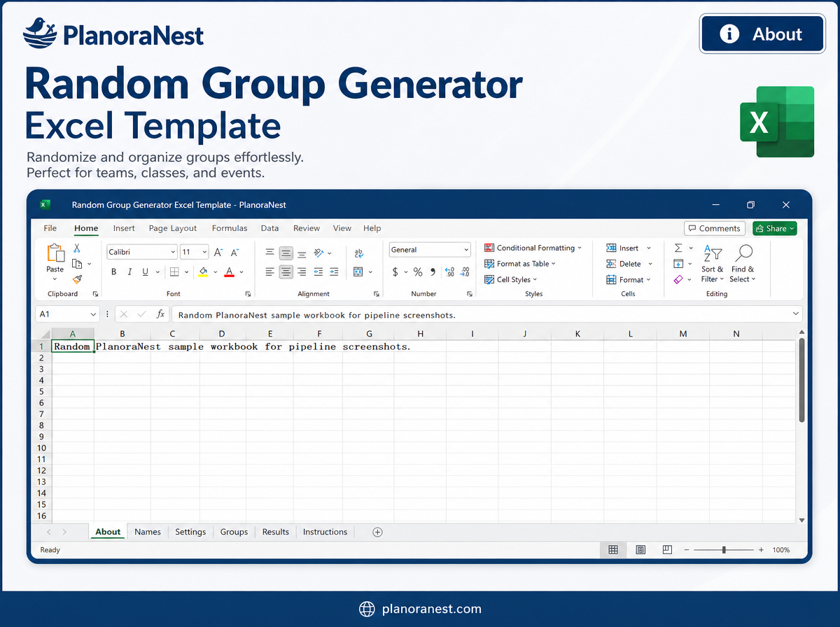Apply the red Font Color A
This screenshot has height=627, width=840.
pyautogui.click(x=229, y=272)
